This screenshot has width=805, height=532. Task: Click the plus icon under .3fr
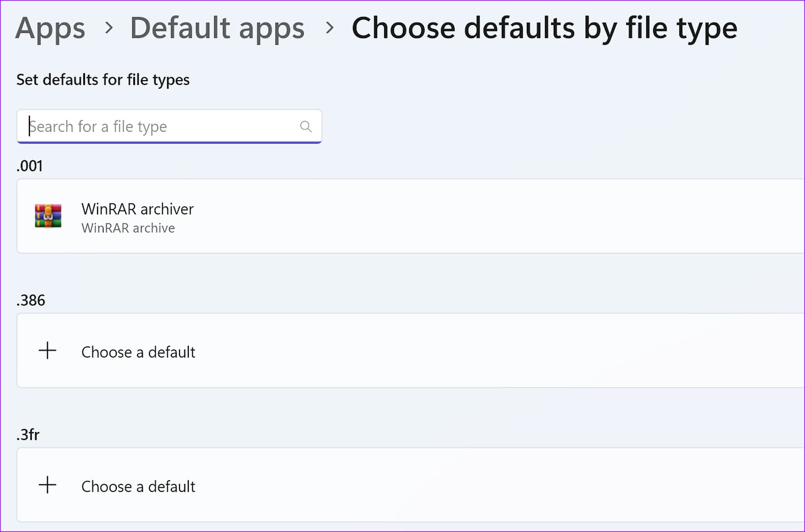47,485
